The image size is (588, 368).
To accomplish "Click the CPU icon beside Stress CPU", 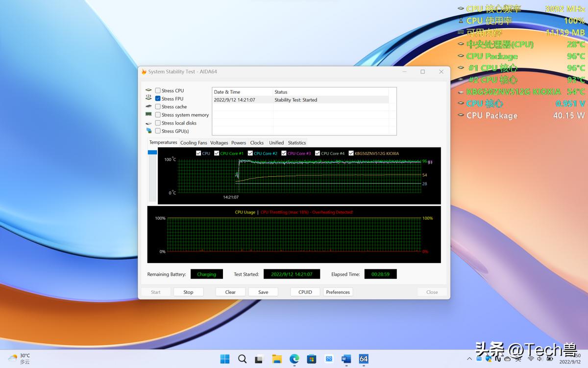I will point(148,90).
